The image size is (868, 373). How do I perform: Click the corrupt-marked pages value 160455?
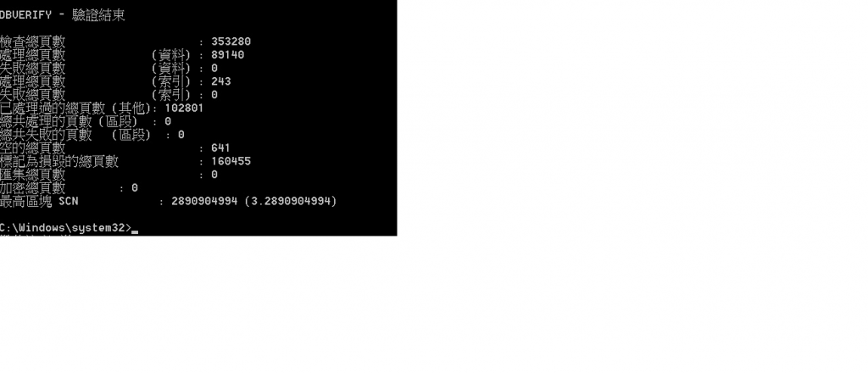(231, 161)
